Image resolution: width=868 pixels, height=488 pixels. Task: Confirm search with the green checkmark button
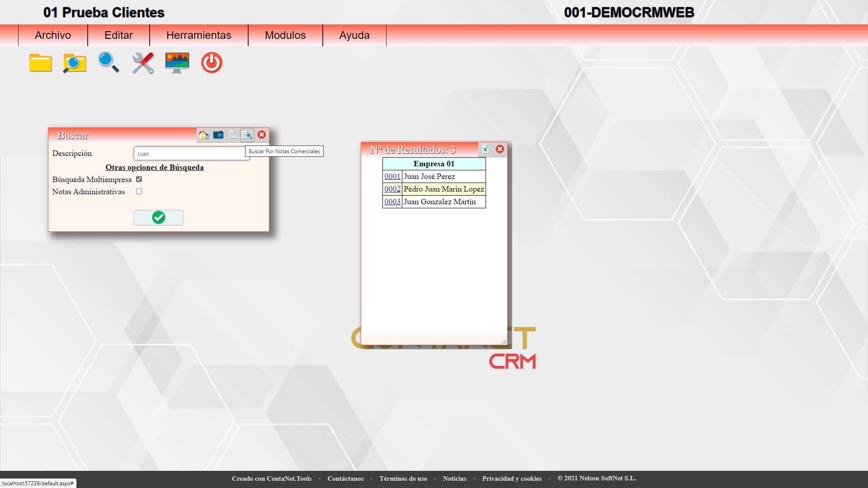pos(159,217)
